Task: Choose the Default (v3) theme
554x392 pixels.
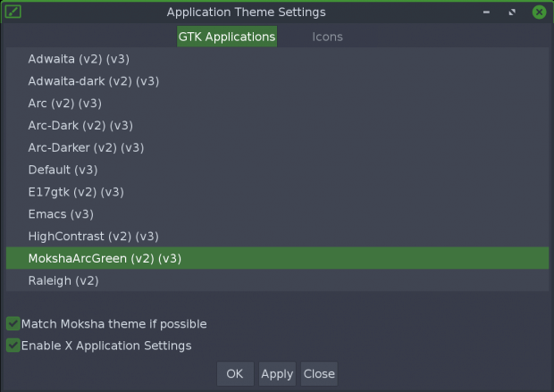Action: pyautogui.click(x=277, y=170)
